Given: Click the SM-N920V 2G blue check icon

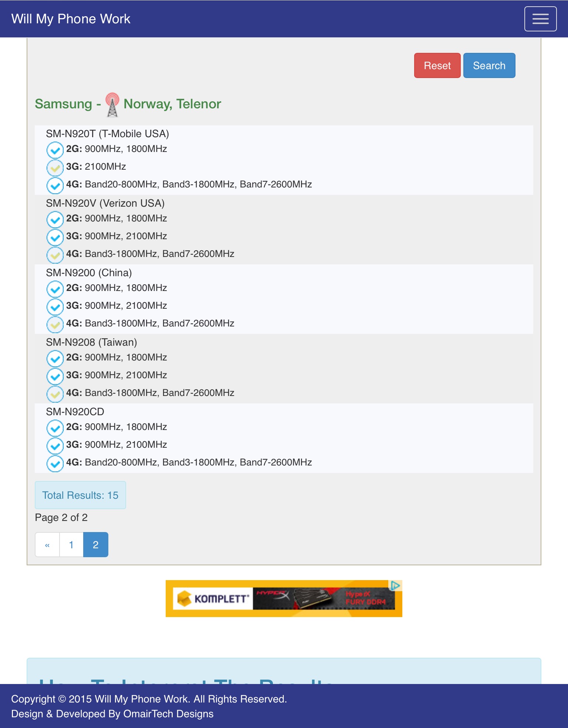Looking at the screenshot, I should point(55,219).
